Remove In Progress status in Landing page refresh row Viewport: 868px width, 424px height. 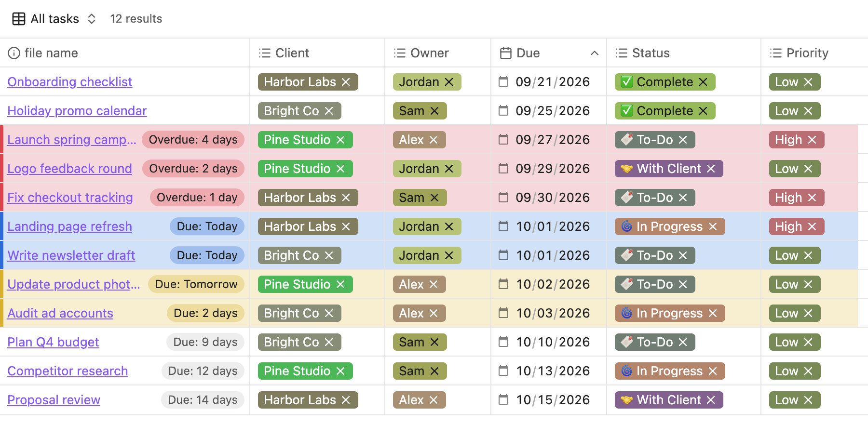tap(713, 226)
